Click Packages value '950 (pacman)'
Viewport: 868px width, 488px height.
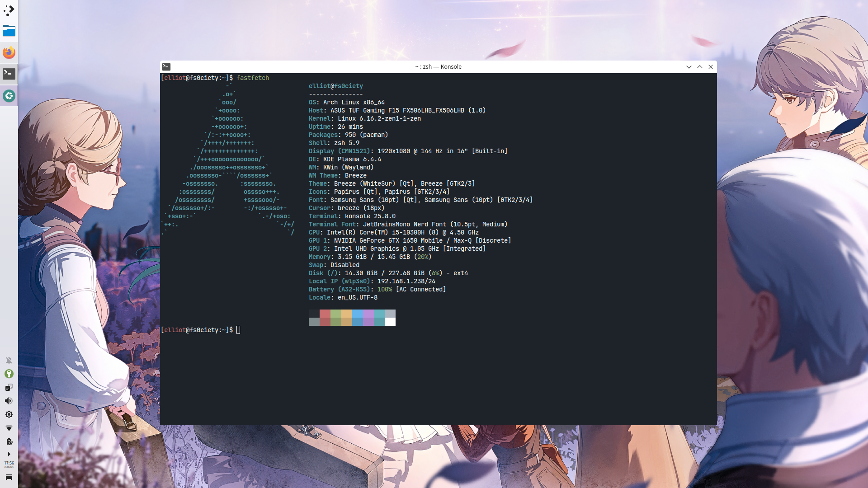(367, 135)
